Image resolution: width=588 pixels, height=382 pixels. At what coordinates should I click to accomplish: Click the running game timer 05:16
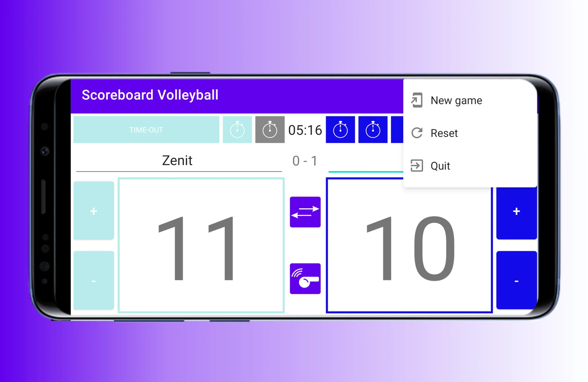(305, 130)
